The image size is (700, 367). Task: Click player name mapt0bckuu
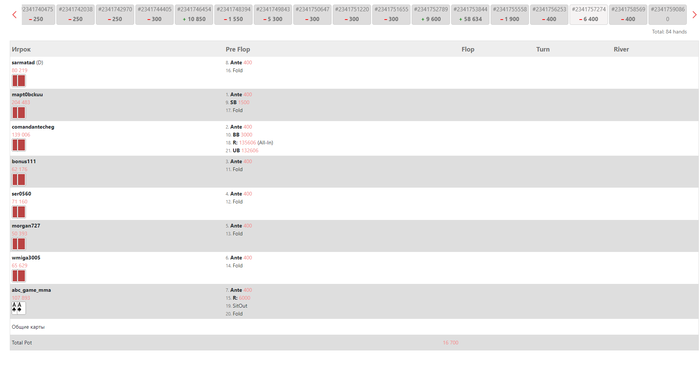point(27,95)
